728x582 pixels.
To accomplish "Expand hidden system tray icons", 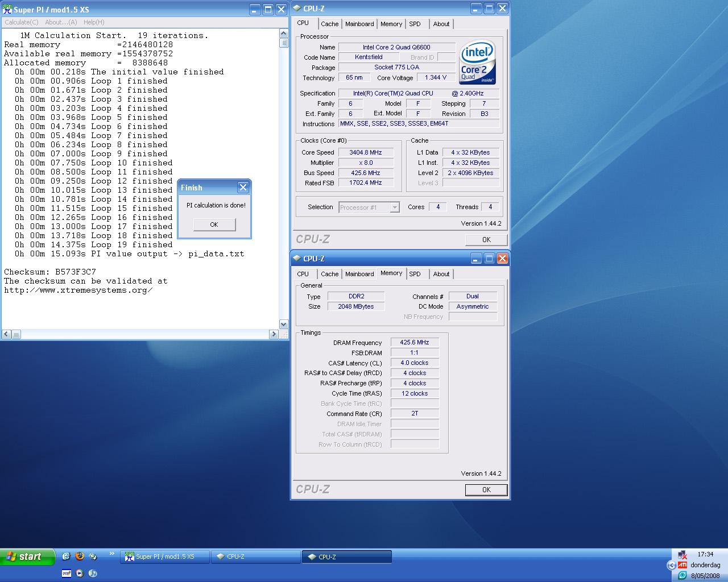I will pyautogui.click(x=671, y=565).
